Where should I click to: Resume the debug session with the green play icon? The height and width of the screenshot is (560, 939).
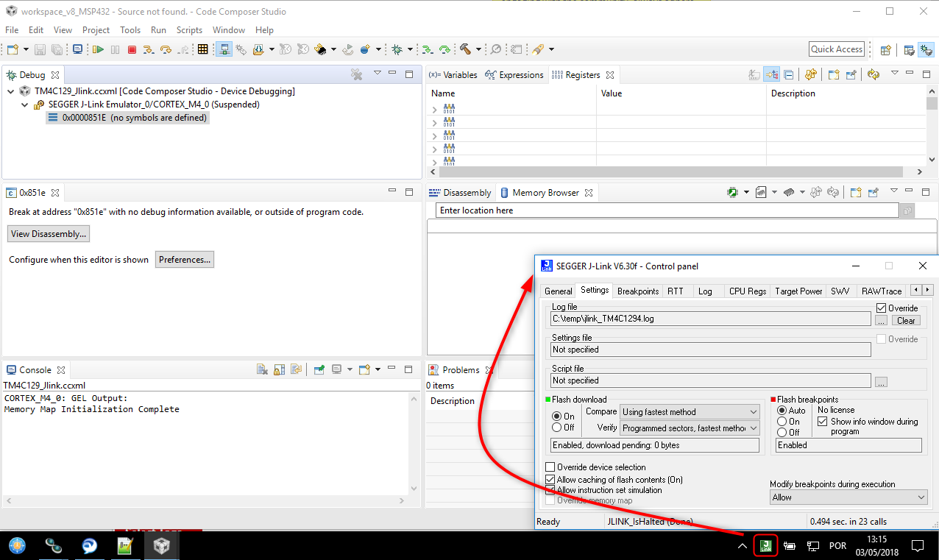point(98,49)
